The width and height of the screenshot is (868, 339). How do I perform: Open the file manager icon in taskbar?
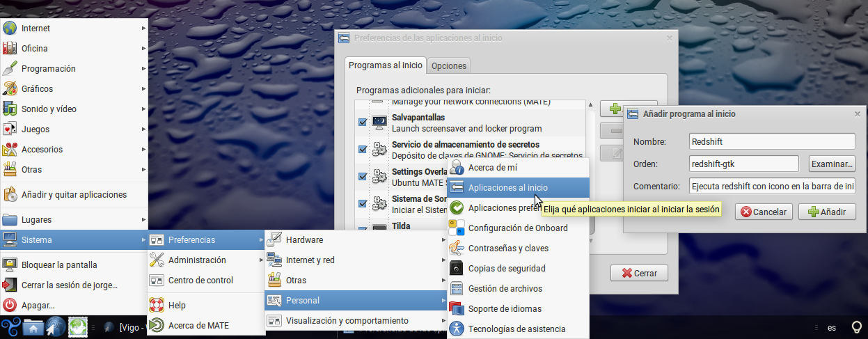click(x=33, y=326)
